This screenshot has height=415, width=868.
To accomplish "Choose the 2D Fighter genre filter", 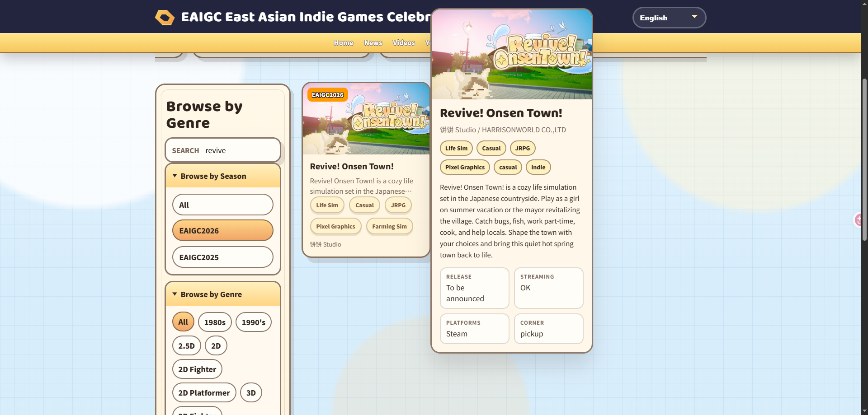I will click(x=197, y=369).
